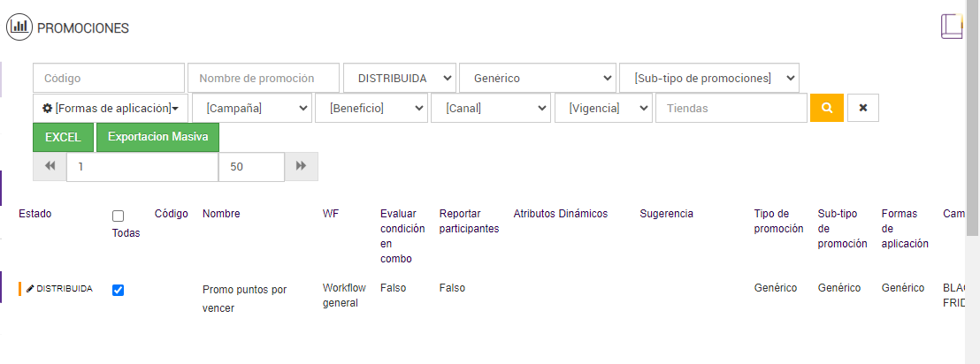Image resolution: width=980 pixels, height=364 pixels.
Task: Click the Exportacion Masiva button
Action: pos(157,137)
